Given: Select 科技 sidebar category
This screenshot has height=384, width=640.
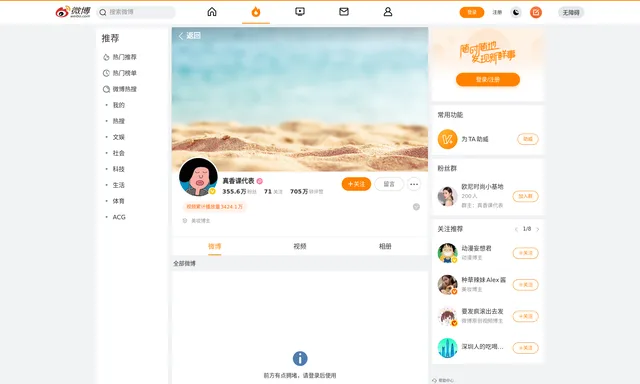Looking at the screenshot, I should pos(119,169).
